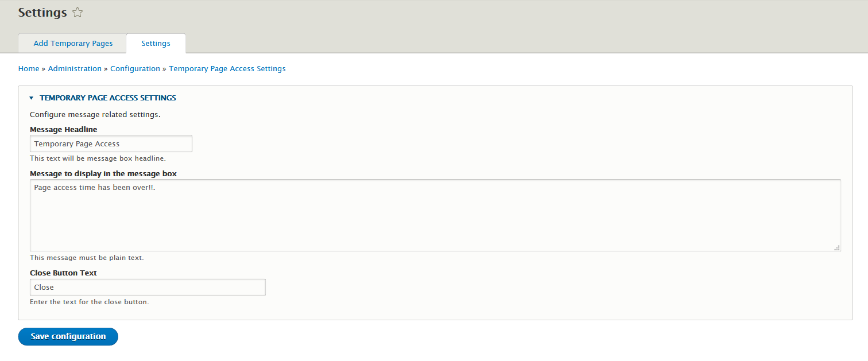Click the Message Headline label

point(63,129)
